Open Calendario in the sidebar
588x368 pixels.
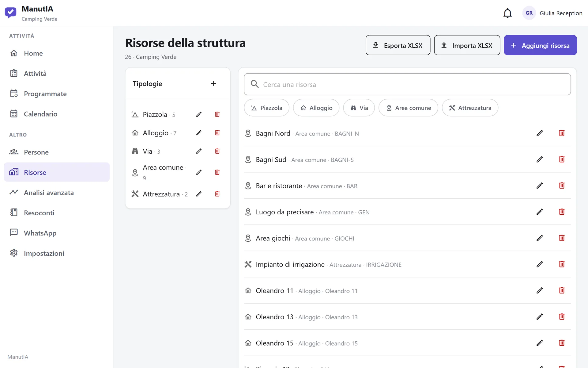point(57,114)
